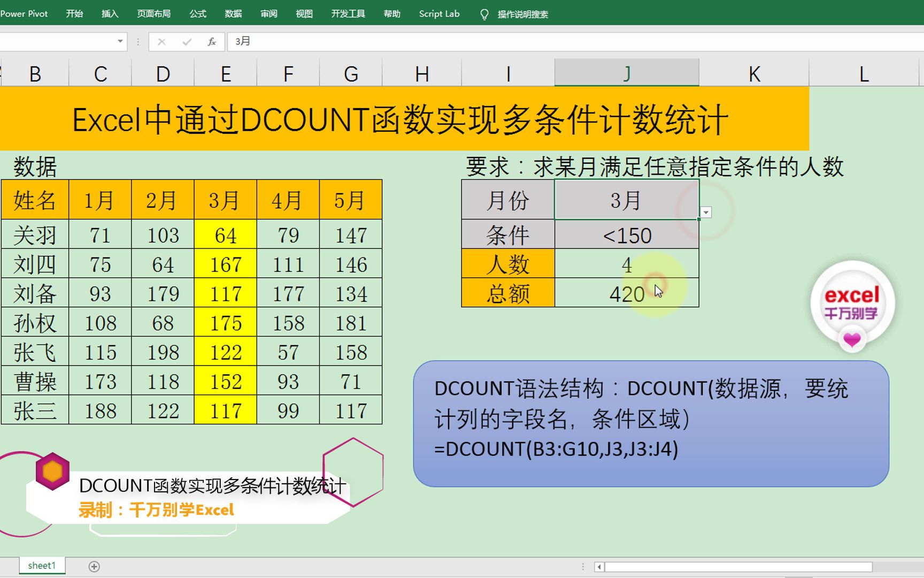Click the orange 人数 label cell
The image size is (924, 578).
click(x=508, y=264)
